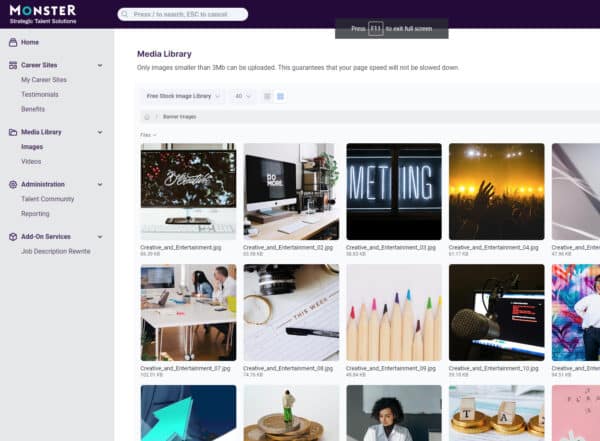Click the breadcrumb root icon
The image size is (600, 441).
point(147,117)
